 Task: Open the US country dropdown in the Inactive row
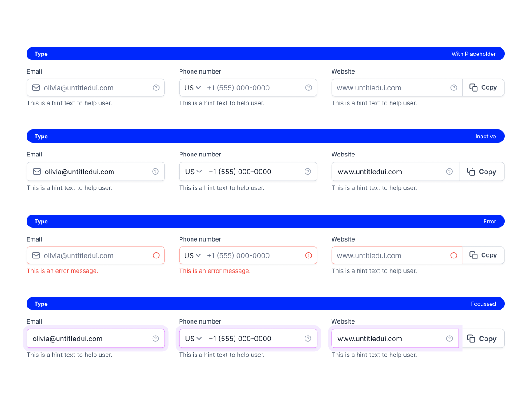[194, 172]
